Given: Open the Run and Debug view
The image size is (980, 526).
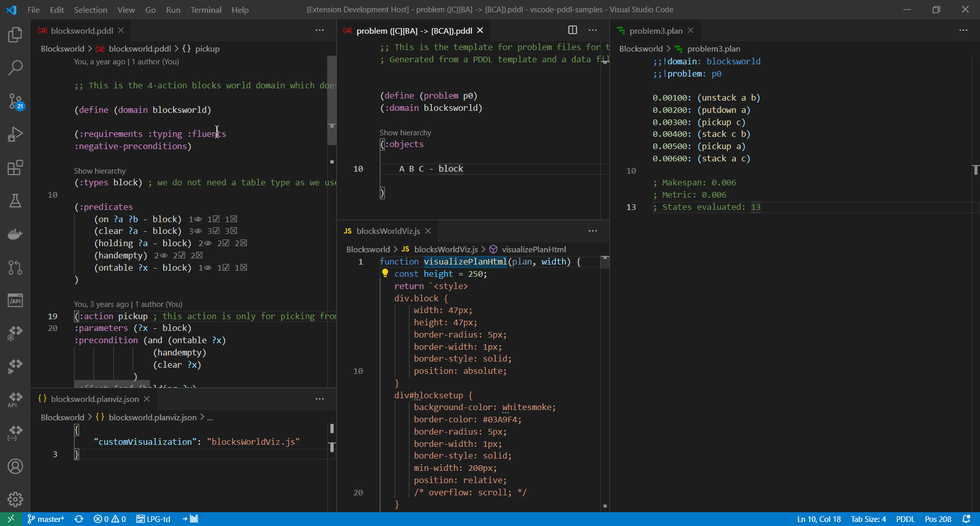Looking at the screenshot, I should click(x=15, y=134).
